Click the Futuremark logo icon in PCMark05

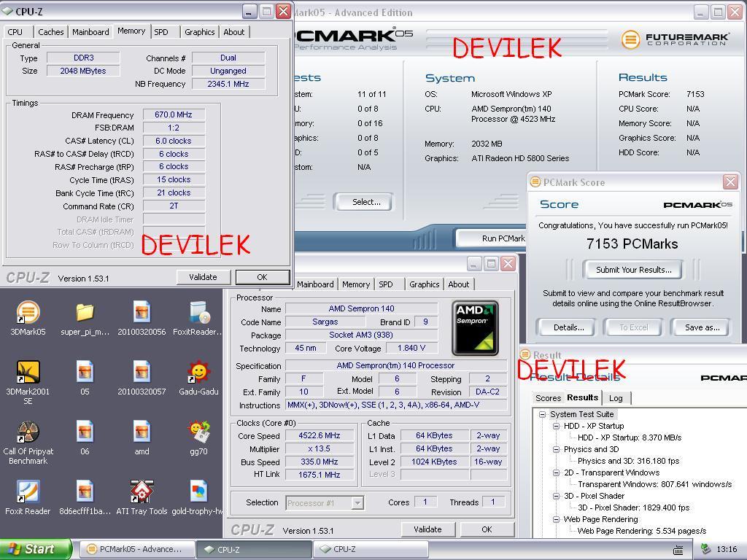[630, 39]
